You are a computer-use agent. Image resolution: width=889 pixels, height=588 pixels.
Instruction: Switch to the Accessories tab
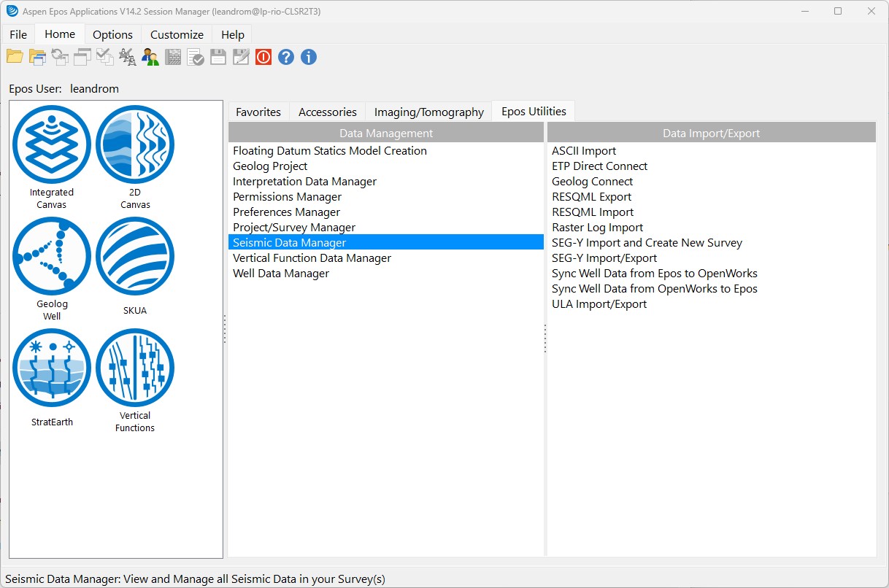click(327, 112)
